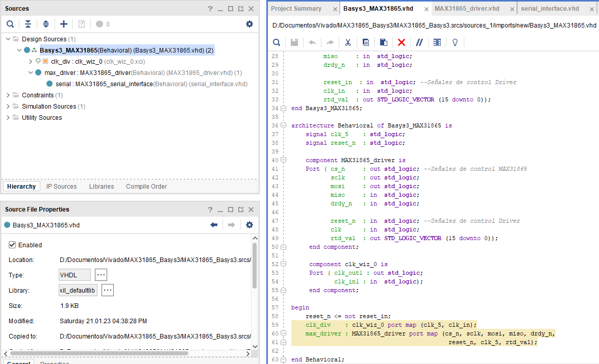This screenshot has width=599, height=364.
Task: Search in the code editor
Action: point(277,42)
